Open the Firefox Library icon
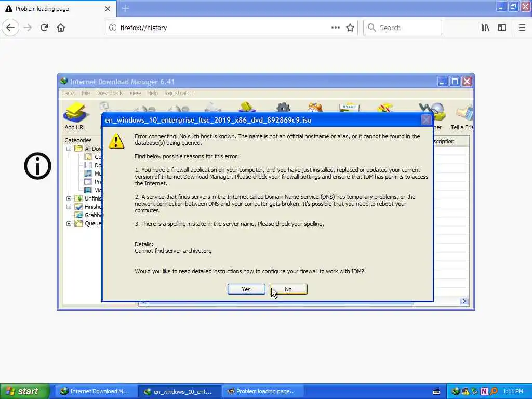The height and width of the screenshot is (399, 532). click(485, 28)
